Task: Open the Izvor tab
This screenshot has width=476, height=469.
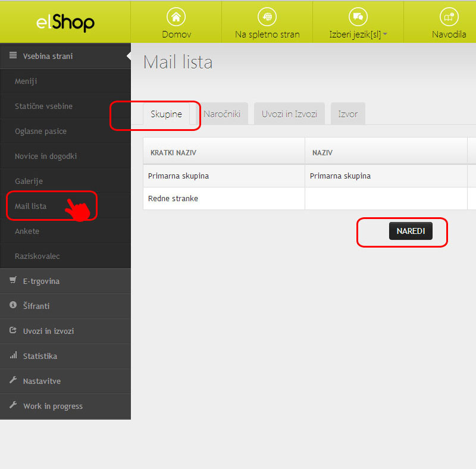Action: pos(348,114)
